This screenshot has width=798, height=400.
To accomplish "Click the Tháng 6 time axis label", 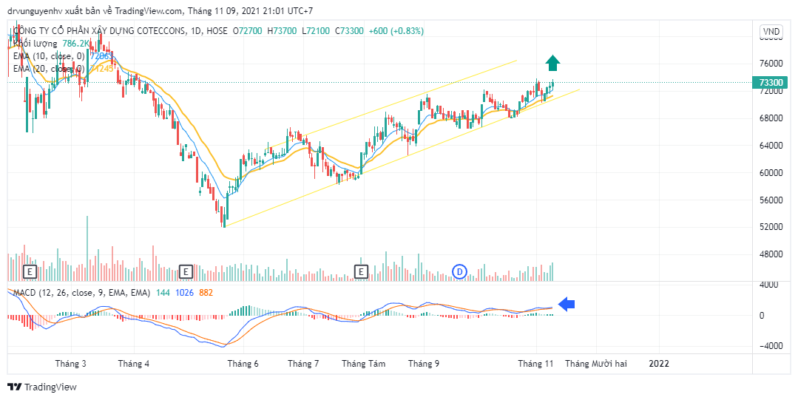I will pyautogui.click(x=243, y=364).
